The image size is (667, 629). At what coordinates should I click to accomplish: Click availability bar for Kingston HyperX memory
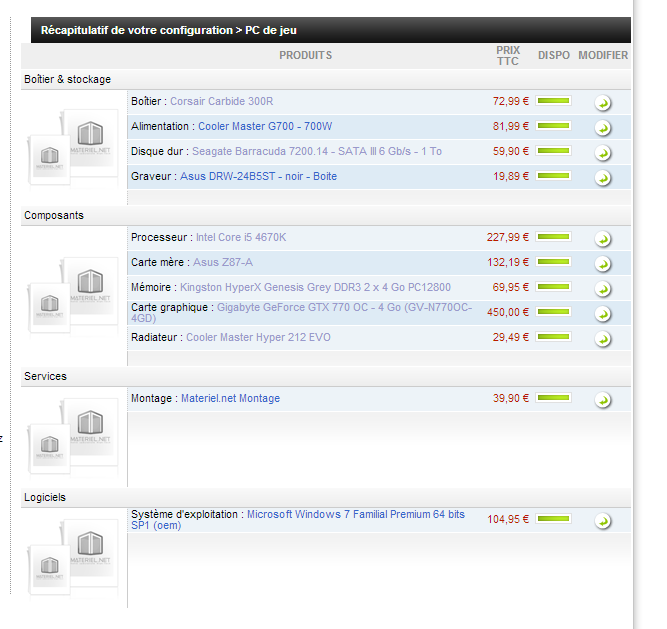point(553,287)
